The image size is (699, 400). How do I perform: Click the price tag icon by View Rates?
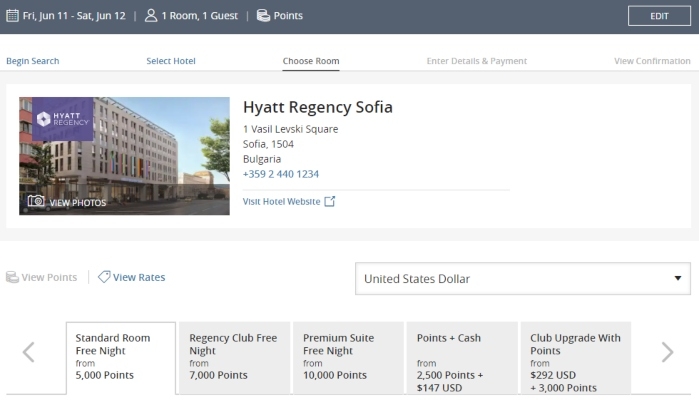[x=104, y=277]
